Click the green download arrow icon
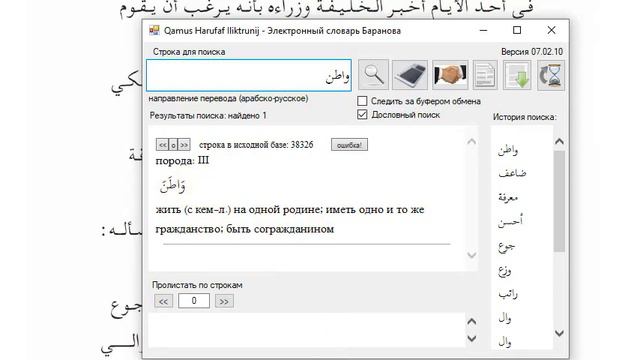Viewport: 640px width, 360px height. pos(517,75)
